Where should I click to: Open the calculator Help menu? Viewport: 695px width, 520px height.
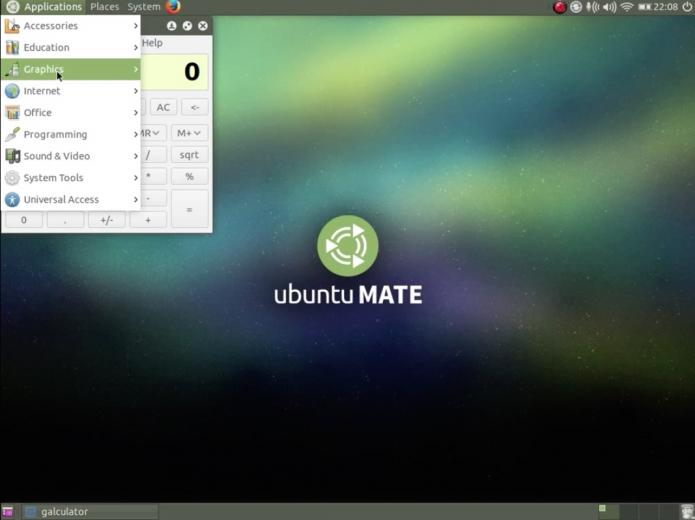152,43
